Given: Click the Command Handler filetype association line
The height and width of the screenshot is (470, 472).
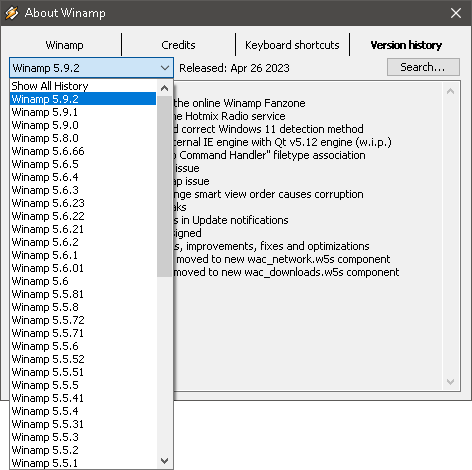Looking at the screenshot, I should (270, 155).
